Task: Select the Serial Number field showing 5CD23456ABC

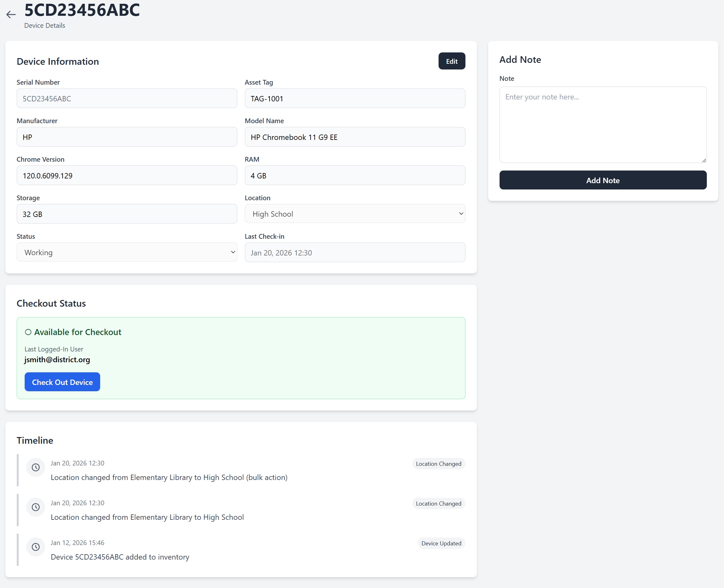Action: coord(126,98)
